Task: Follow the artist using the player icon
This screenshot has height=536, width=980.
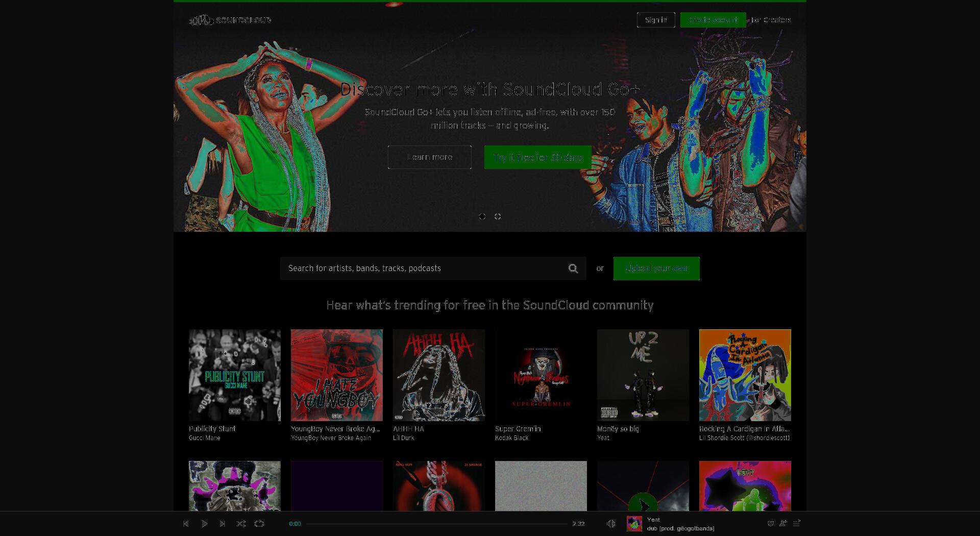Action: 783,523
